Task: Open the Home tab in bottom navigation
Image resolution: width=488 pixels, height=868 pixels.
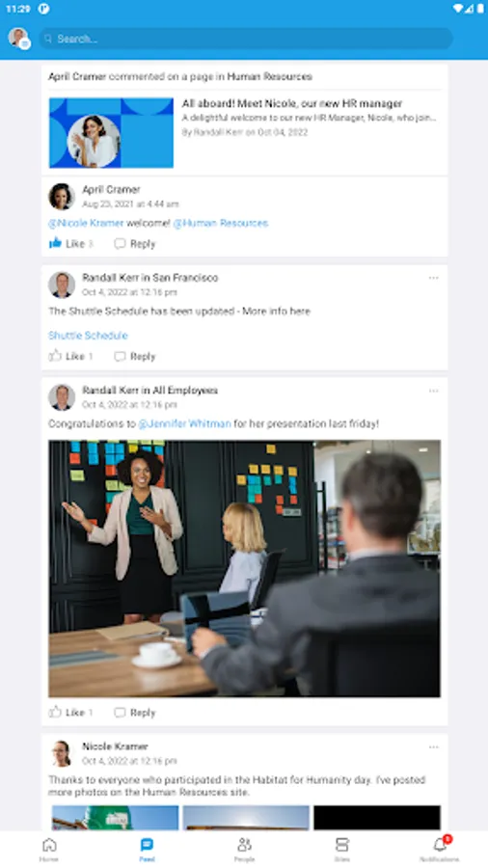Action: (48, 849)
